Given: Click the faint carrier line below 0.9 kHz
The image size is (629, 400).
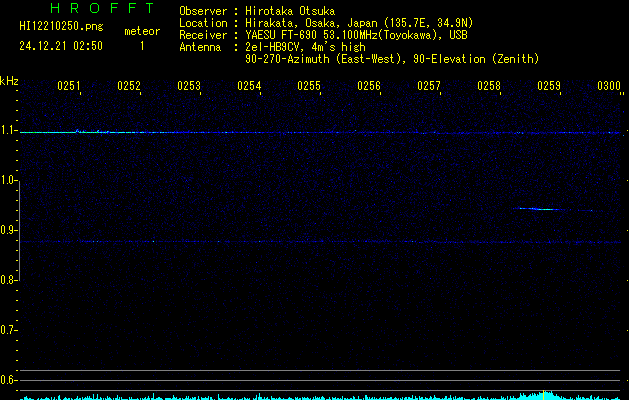Looking at the screenshot, I should 320,242.
